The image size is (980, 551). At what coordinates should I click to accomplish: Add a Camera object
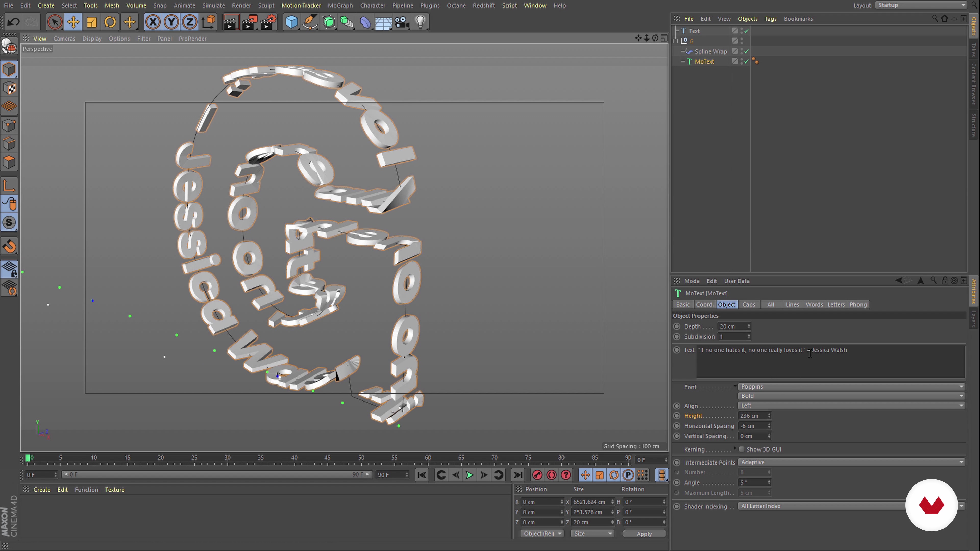point(402,22)
